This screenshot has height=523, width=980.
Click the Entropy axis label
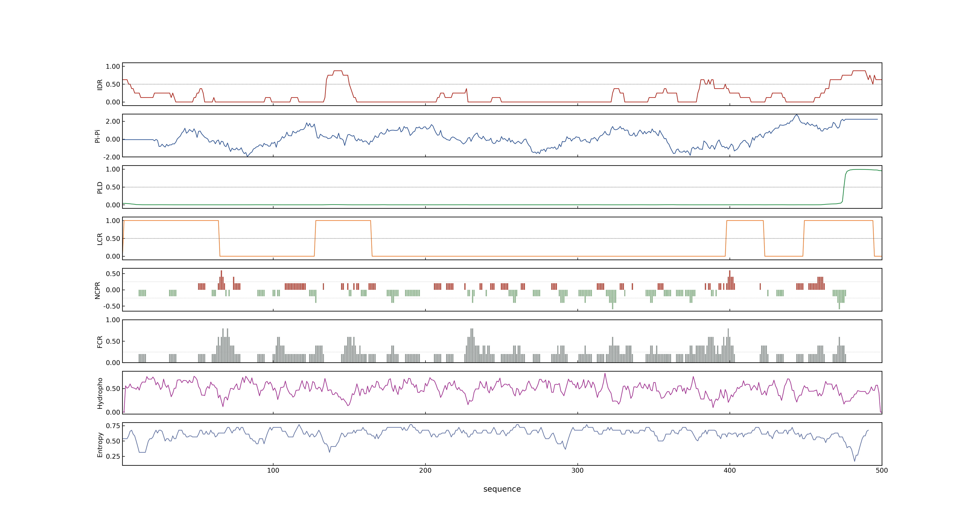(100, 445)
